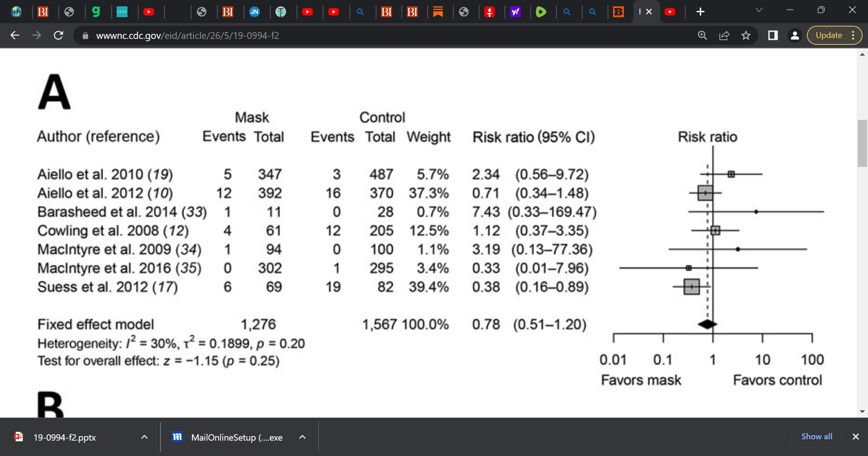Open the green 'g' favicon tab
Image resolution: width=868 pixels, height=456 pixels.
click(x=96, y=12)
